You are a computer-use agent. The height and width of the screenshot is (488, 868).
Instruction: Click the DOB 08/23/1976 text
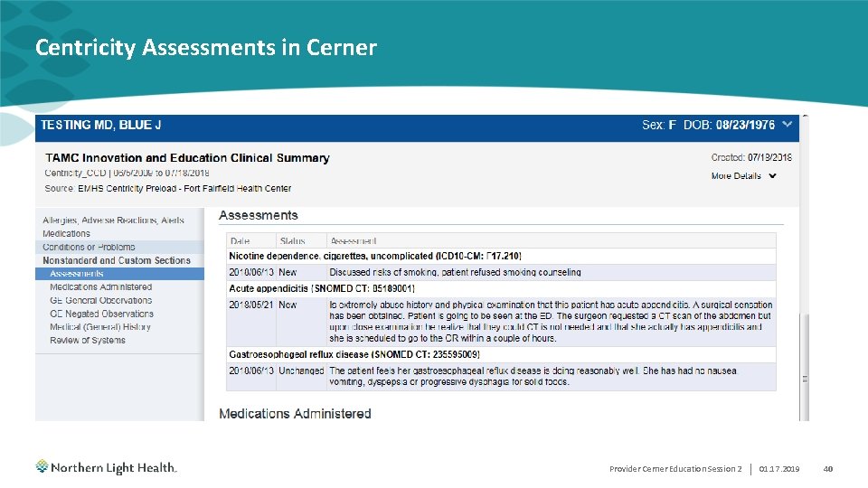pyautogui.click(x=729, y=125)
